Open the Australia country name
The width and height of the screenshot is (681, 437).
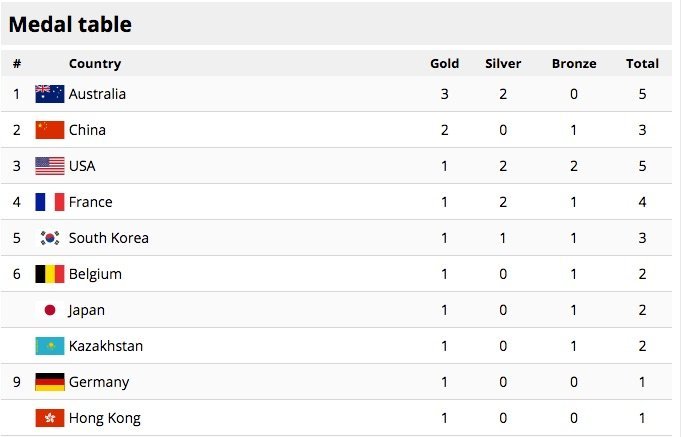click(97, 94)
